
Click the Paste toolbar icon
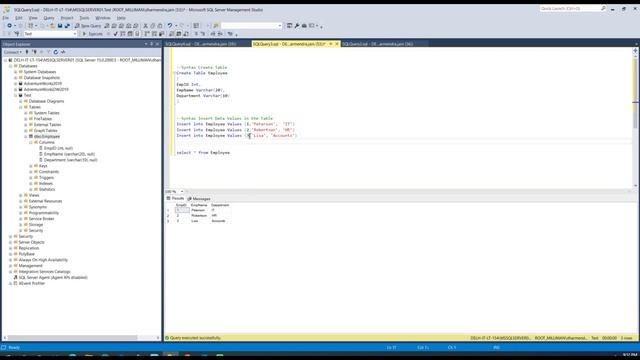160,26
